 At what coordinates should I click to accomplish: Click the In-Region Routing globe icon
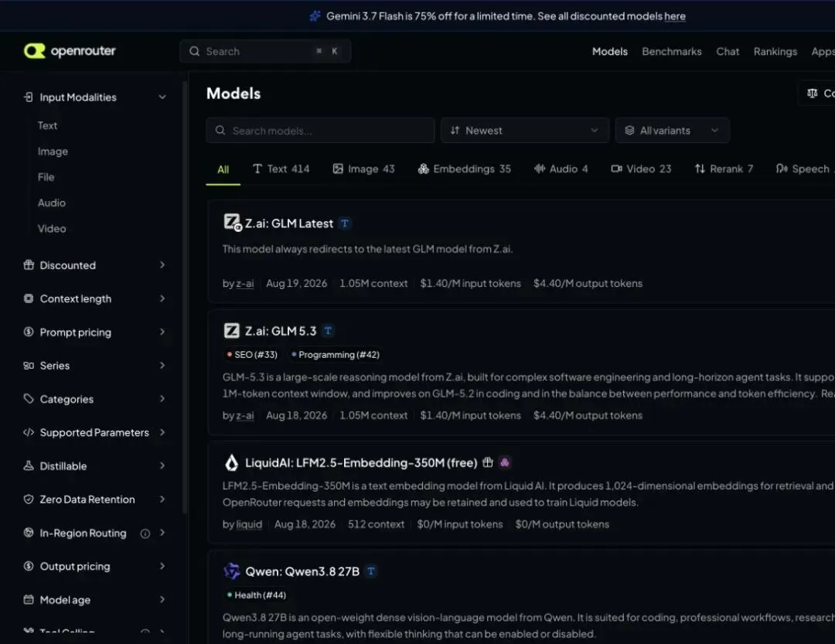click(29, 533)
